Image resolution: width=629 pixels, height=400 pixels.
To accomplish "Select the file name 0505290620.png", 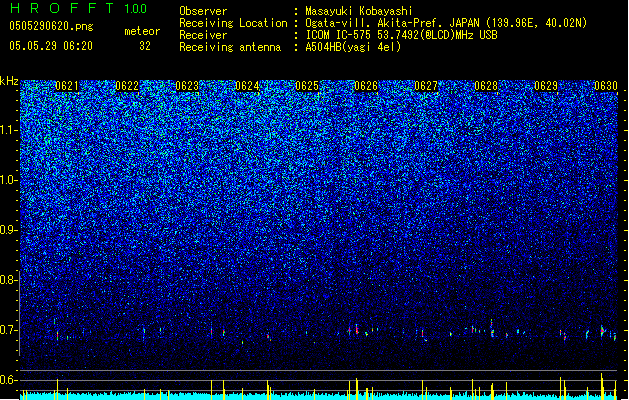I will 51,26.
